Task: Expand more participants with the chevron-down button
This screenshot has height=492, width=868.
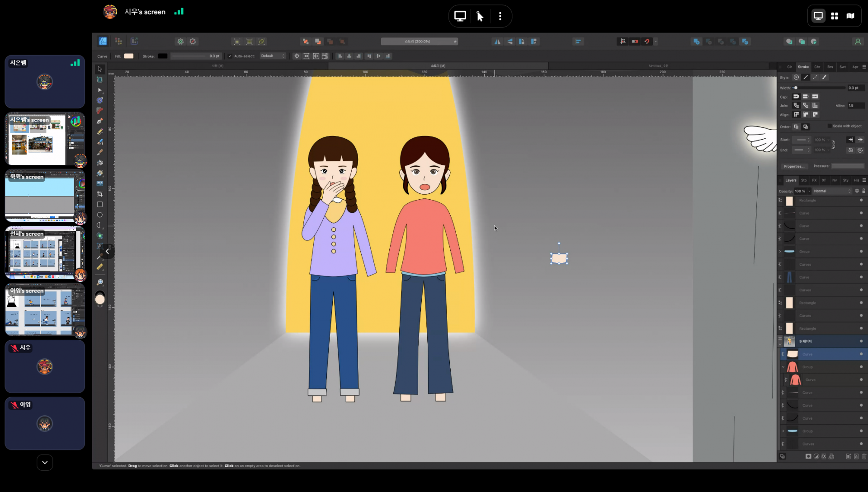Action: pos(45,462)
